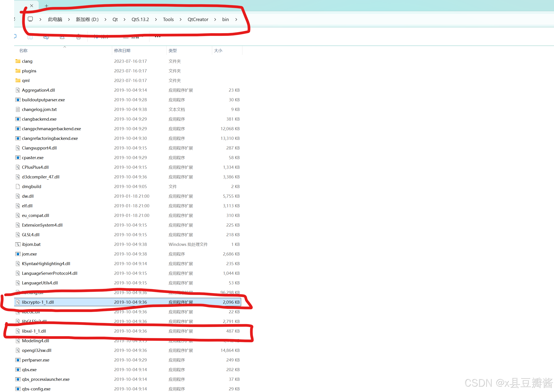The height and width of the screenshot is (392, 554).
Task: Navigate to Qt folder in breadcrumb
Action: click(115, 19)
